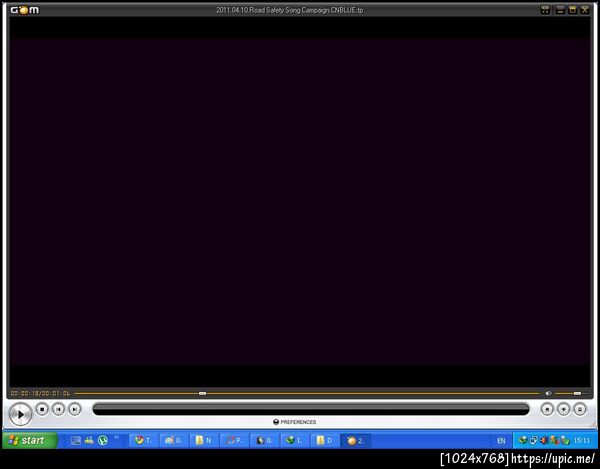600x469 pixels.
Task: Switch GOM Player to compact skin mode
Action: tap(545, 10)
